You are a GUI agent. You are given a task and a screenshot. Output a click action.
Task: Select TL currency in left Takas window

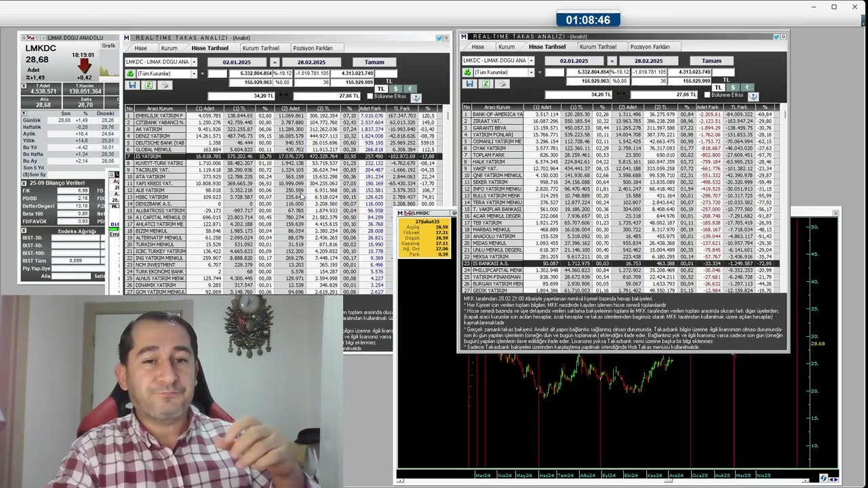[381, 89]
